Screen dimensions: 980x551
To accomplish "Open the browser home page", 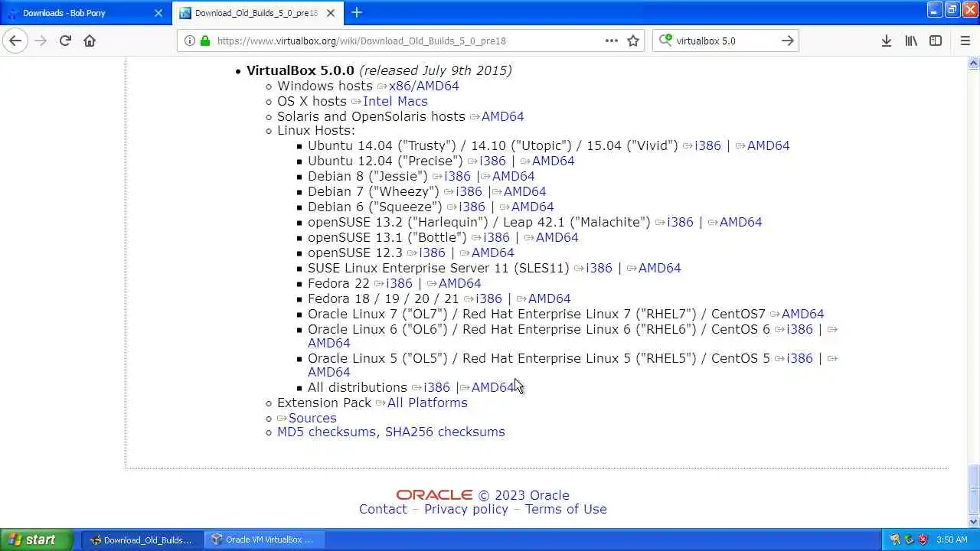I will tap(90, 41).
